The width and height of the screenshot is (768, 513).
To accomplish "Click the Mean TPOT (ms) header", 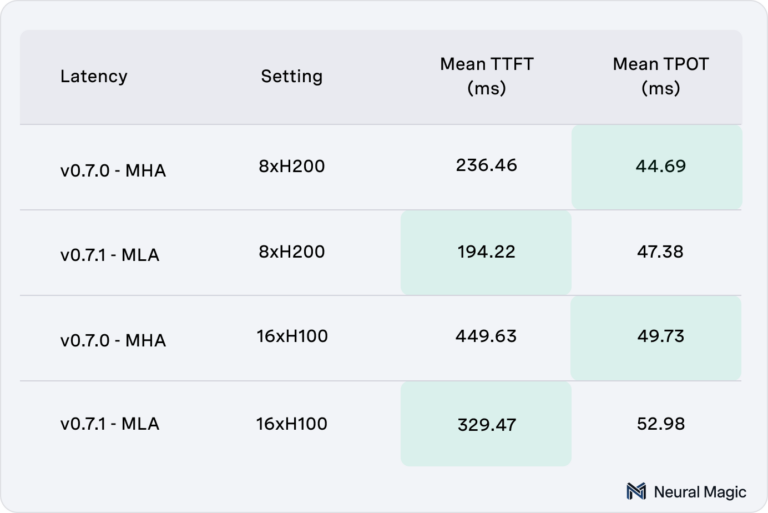I will point(660,76).
